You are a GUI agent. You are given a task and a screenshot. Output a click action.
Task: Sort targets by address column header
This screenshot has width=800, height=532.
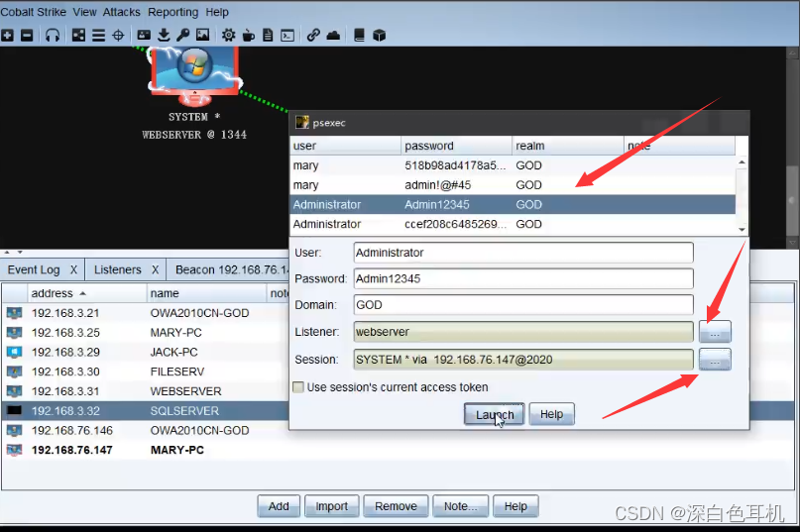86,293
